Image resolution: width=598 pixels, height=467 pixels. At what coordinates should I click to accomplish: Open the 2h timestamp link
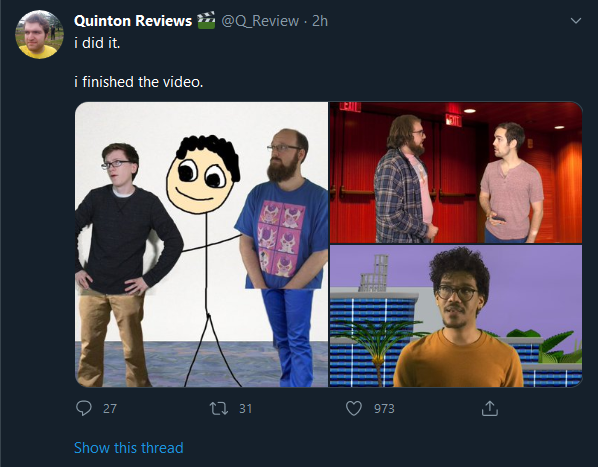[x=320, y=21]
